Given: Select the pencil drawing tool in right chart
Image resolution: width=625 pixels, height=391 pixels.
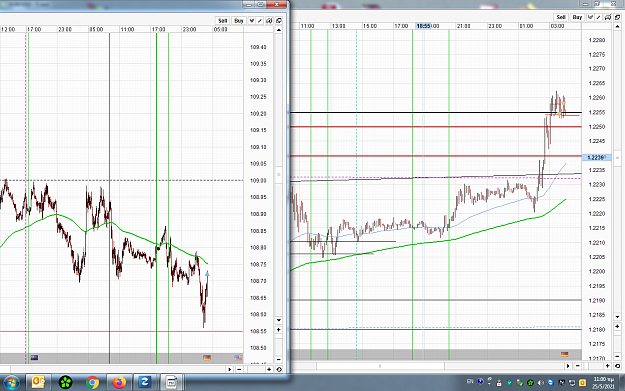Looking at the screenshot, I should click(599, 17).
